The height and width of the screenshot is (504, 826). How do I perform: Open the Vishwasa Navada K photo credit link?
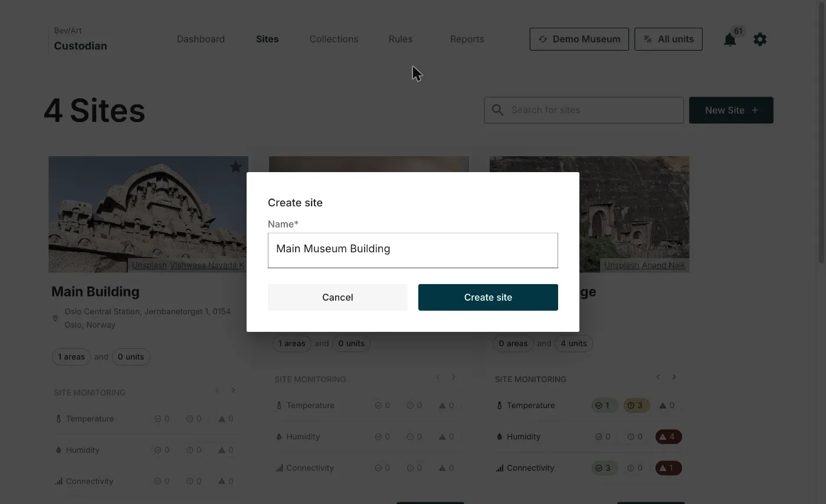(207, 265)
